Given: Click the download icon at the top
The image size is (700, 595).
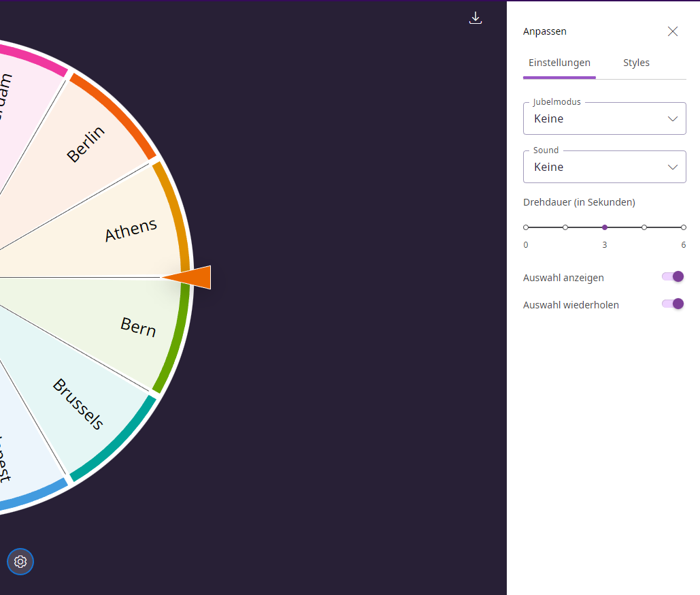Looking at the screenshot, I should tap(476, 18).
